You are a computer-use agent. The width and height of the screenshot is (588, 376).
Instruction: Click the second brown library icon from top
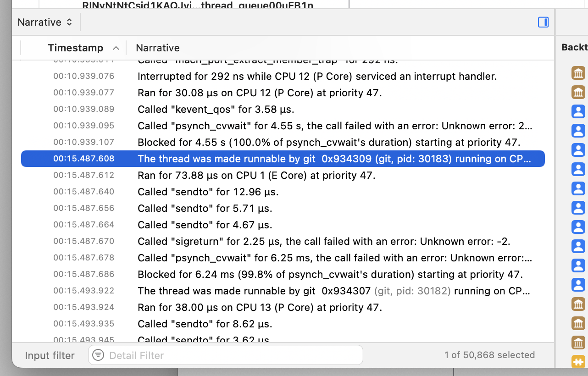578,92
